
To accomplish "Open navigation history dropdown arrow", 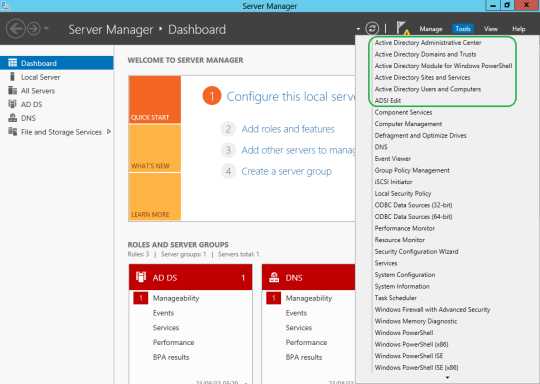I will click(x=46, y=29).
